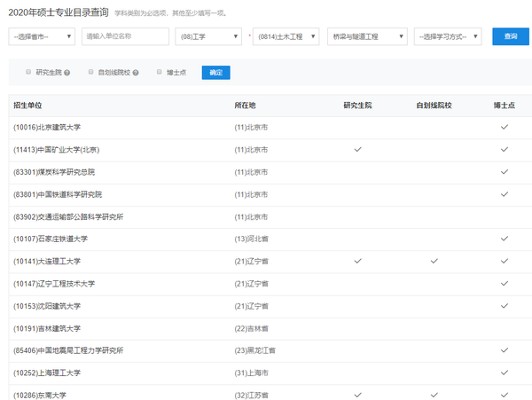Tick the 研究生院 filter checkbox
The height and width of the screenshot is (400, 532).
(x=28, y=72)
